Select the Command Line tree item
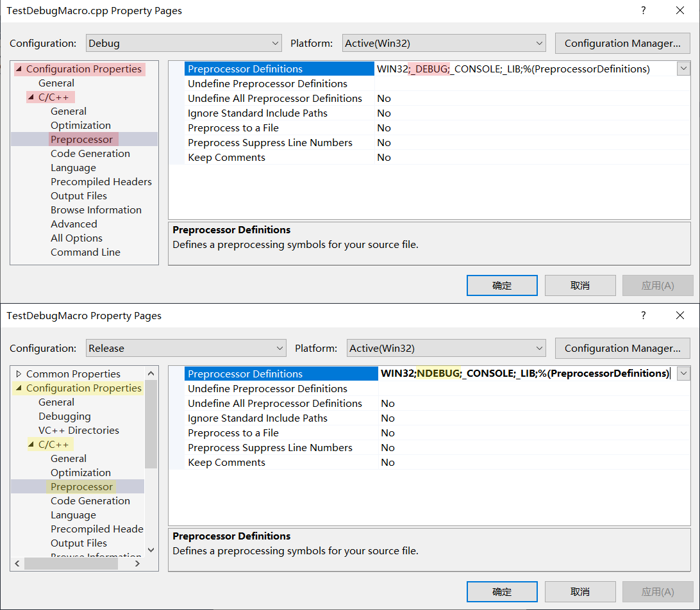Image resolution: width=700 pixels, height=610 pixels. point(85,252)
